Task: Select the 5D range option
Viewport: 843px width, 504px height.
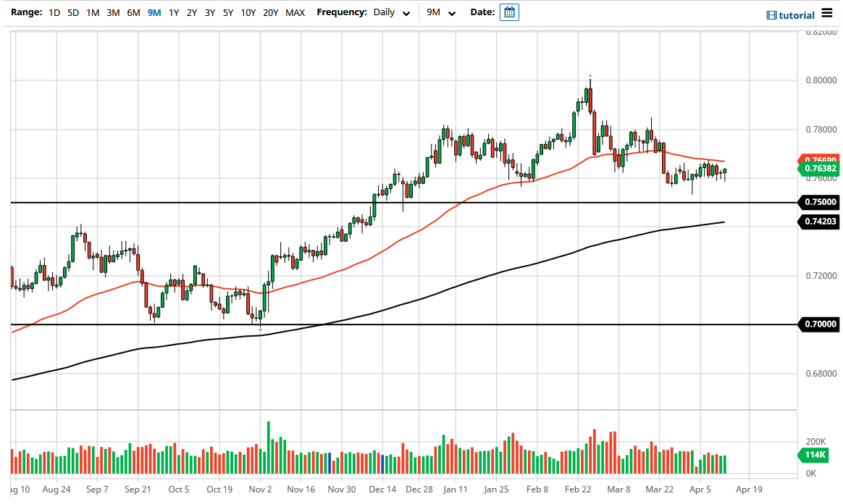Action: (73, 12)
